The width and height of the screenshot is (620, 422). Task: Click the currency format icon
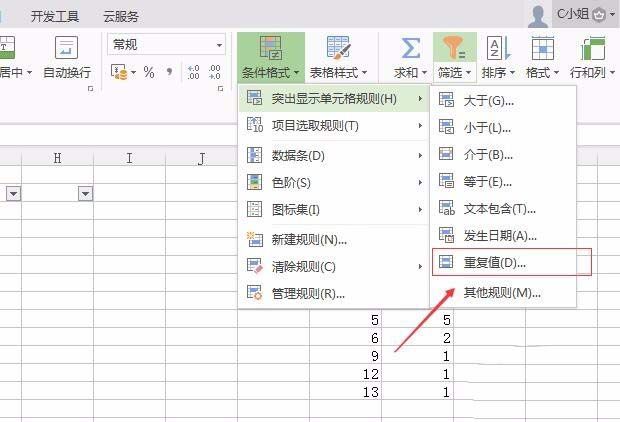click(119, 72)
